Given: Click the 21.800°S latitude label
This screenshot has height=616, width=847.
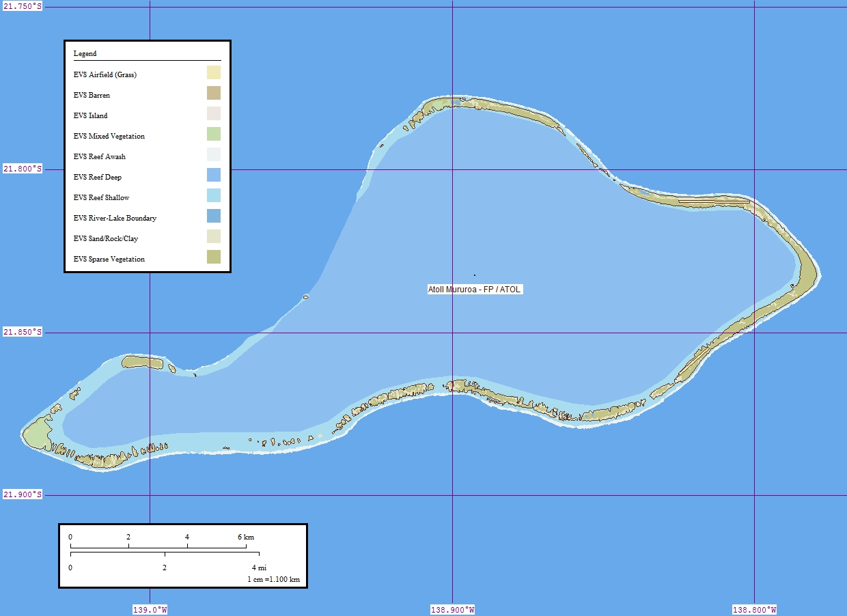Looking at the screenshot, I should (x=23, y=169).
